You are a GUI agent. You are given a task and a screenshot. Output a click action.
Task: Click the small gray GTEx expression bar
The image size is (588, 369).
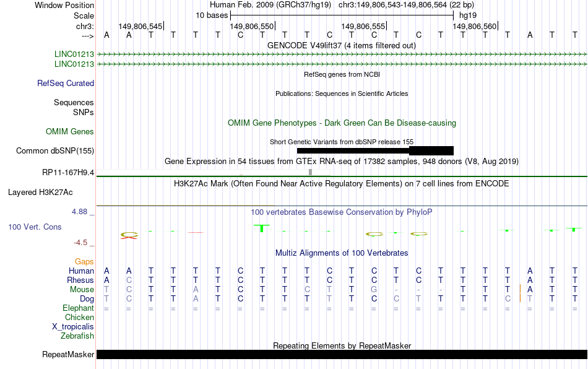(x=311, y=172)
